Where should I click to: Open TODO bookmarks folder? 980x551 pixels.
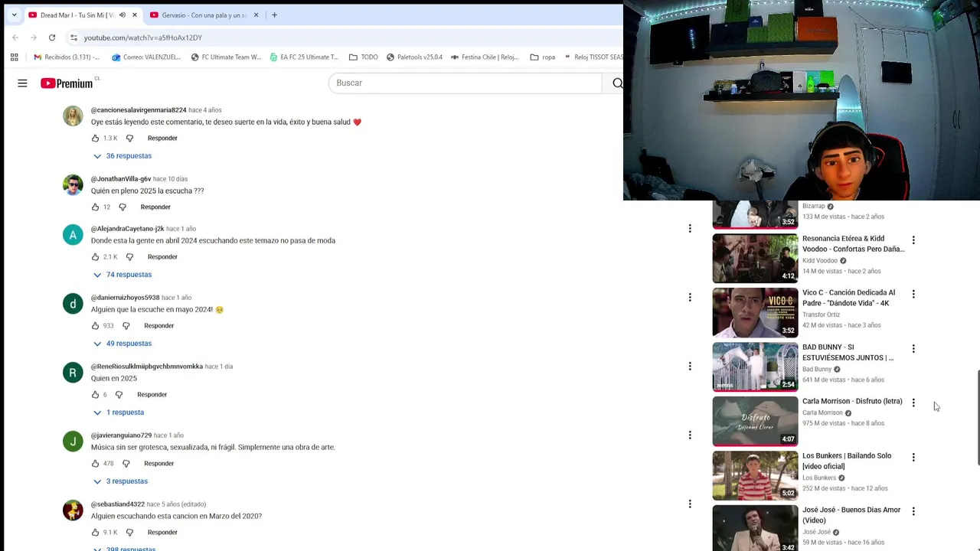364,57
